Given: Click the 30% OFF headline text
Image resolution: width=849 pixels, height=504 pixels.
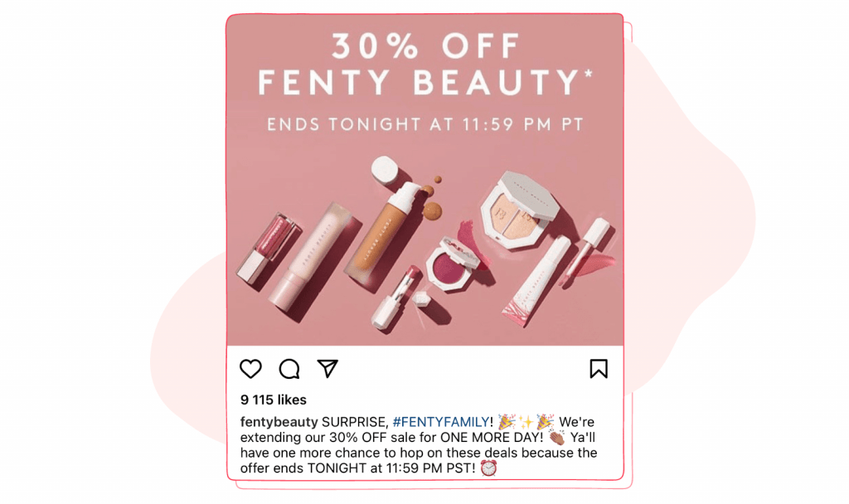Looking at the screenshot, I should (x=425, y=46).
